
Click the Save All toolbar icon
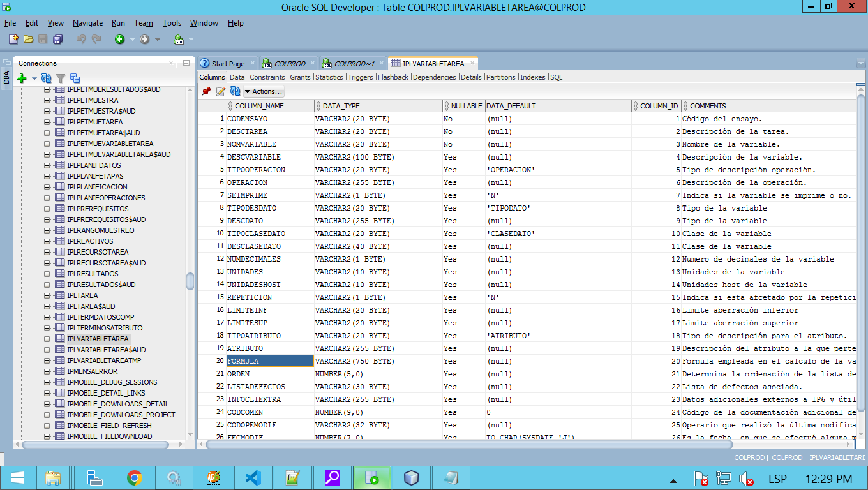58,40
